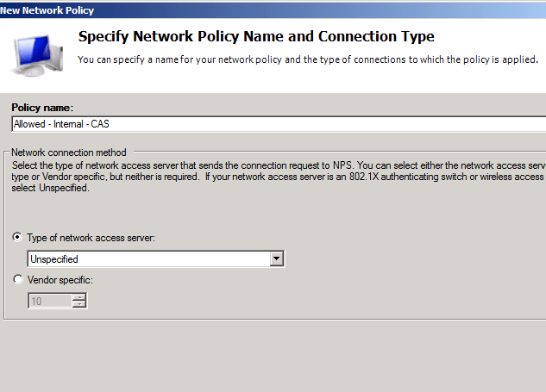Click the vendor specific number field showing 10

point(49,301)
